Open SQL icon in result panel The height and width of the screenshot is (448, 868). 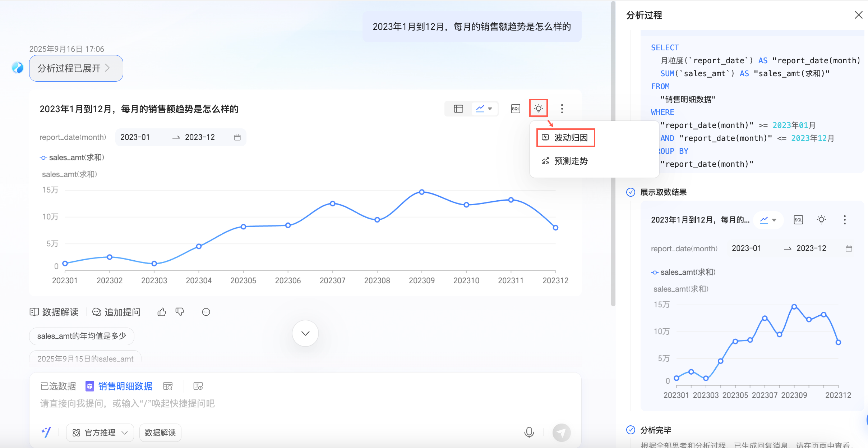click(798, 220)
